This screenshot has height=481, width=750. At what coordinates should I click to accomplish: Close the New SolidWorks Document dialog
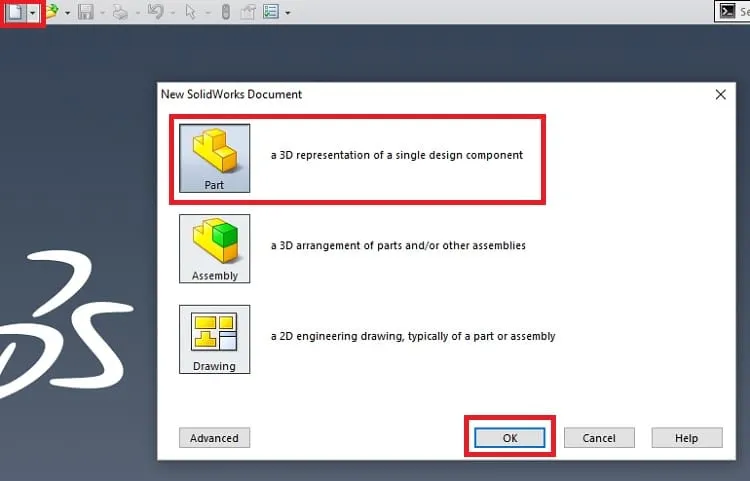point(721,95)
